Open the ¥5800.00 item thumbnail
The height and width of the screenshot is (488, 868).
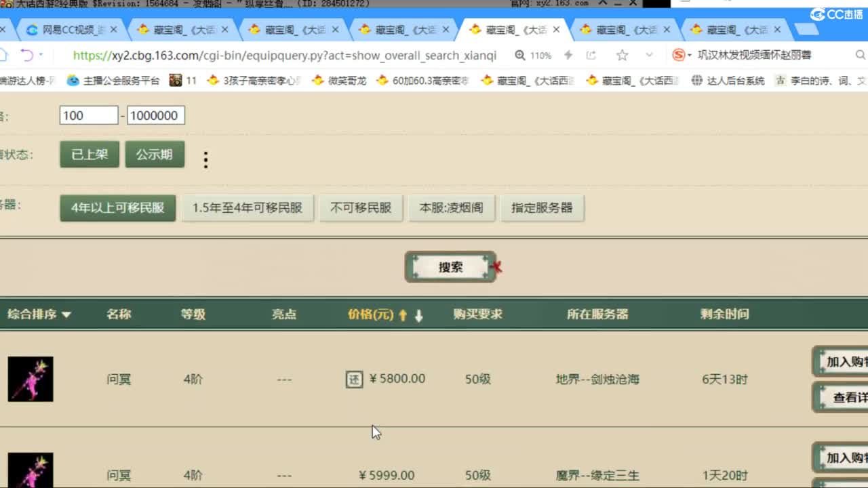tap(31, 379)
